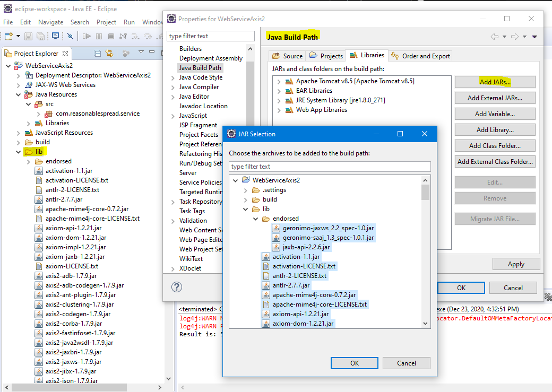The width and height of the screenshot is (552, 392).
Task: Switch to the Libraries tab
Action: tap(367, 55)
